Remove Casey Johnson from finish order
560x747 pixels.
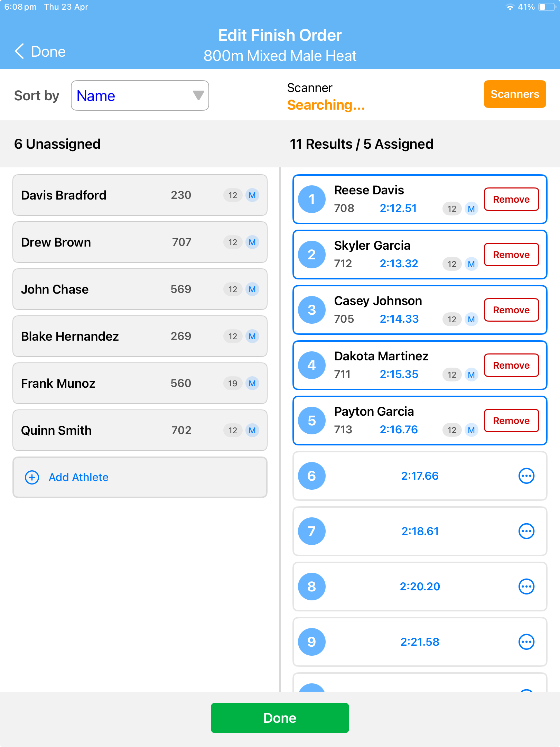tap(511, 310)
